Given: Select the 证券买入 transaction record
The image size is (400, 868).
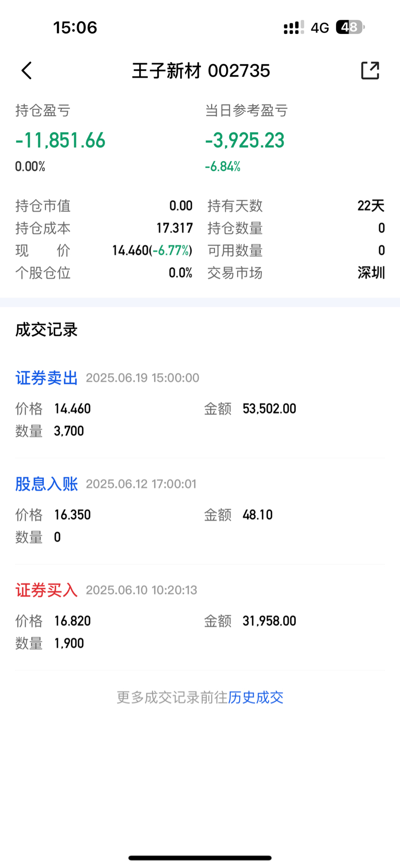Looking at the screenshot, I should click(200, 617).
